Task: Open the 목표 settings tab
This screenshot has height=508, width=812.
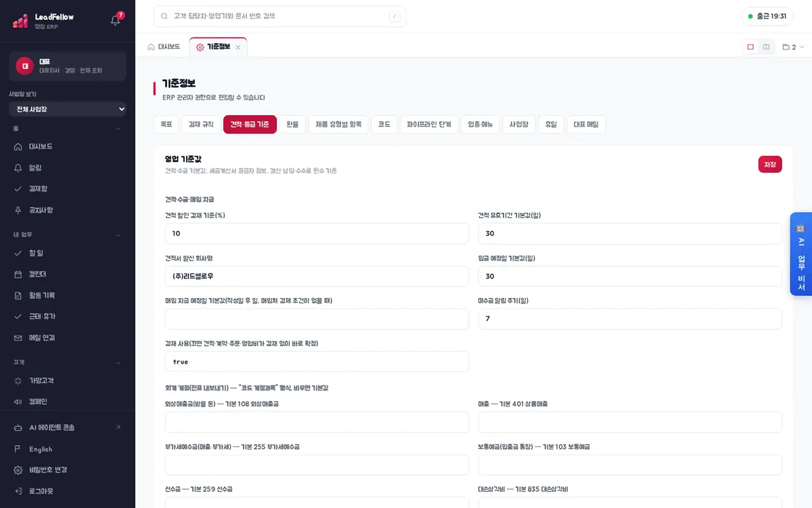Action: coord(166,125)
